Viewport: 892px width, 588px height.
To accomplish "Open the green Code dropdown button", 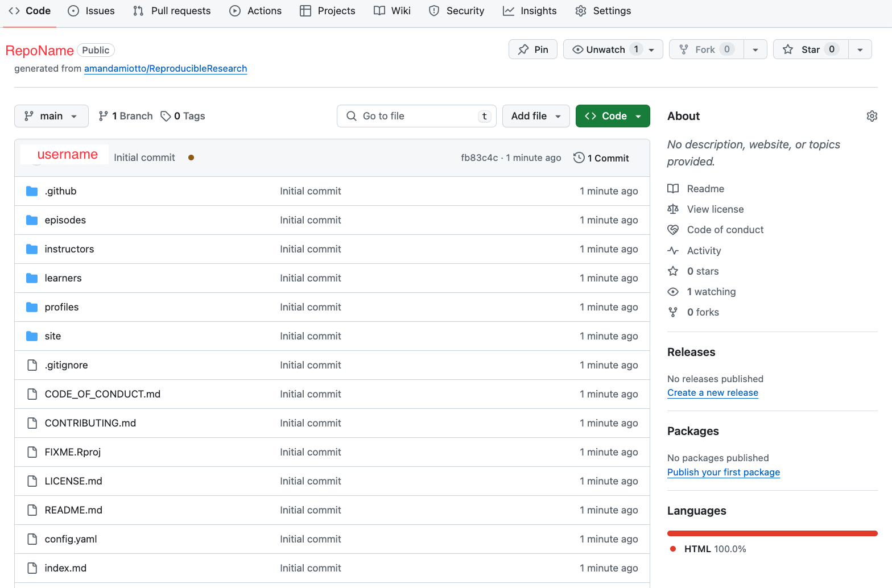I will 613,116.
